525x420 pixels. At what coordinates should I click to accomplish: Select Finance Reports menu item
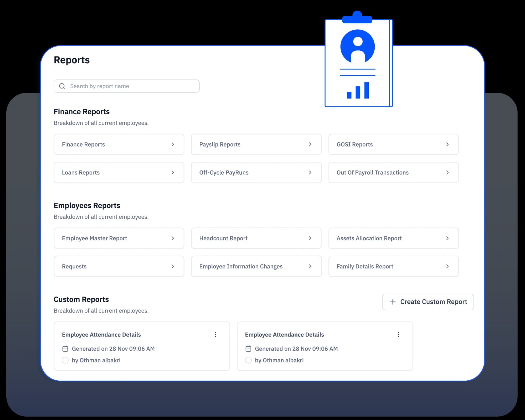(x=119, y=144)
